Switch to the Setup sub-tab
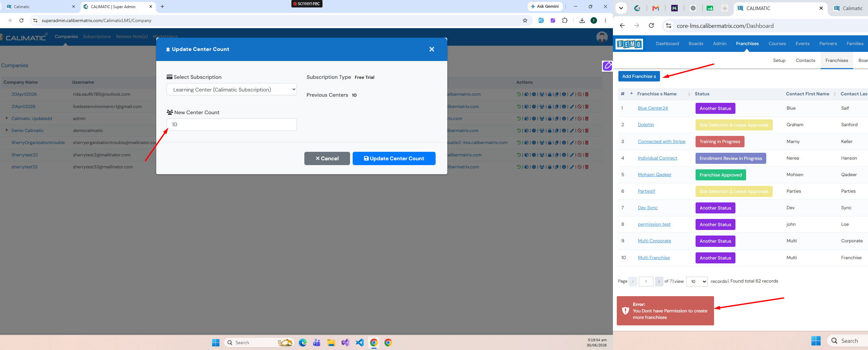 coord(779,60)
